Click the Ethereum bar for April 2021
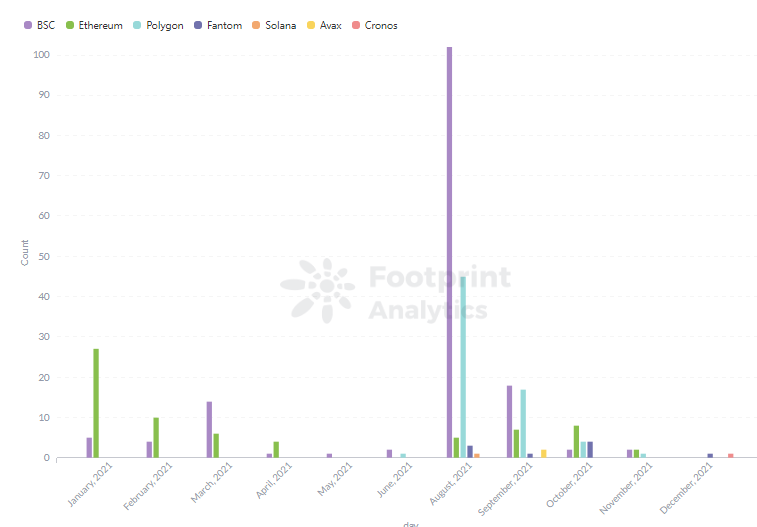The image size is (757, 527). 276,449
